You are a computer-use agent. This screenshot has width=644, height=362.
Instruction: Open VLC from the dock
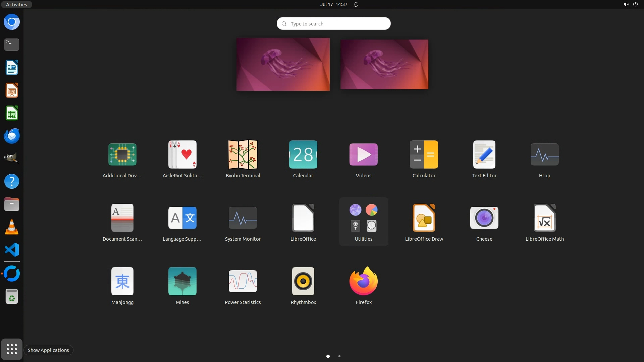12,227
